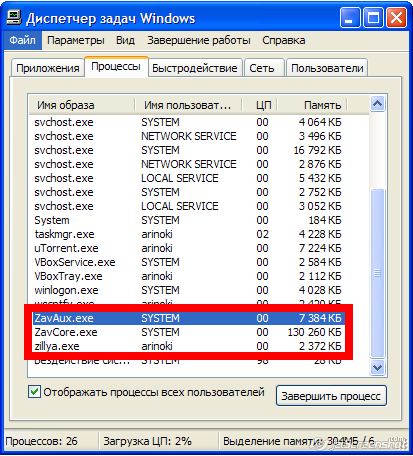Switch to the Быстродействие tab
Screen dimensions: 413x456
195,68
